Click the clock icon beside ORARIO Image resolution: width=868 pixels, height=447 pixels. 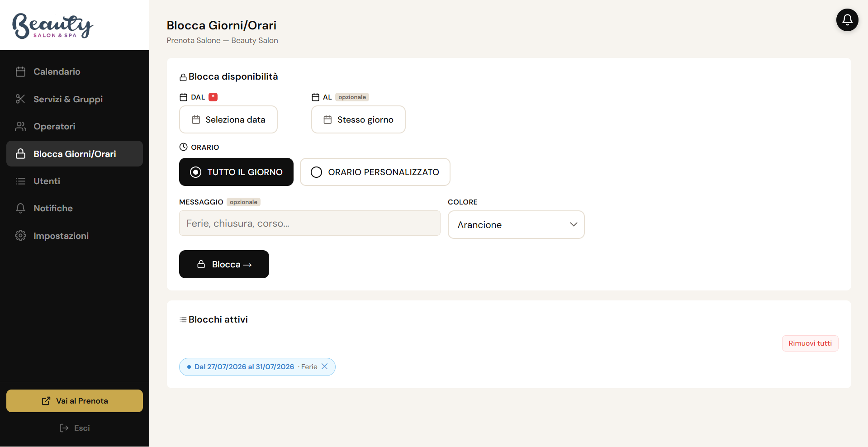point(183,147)
